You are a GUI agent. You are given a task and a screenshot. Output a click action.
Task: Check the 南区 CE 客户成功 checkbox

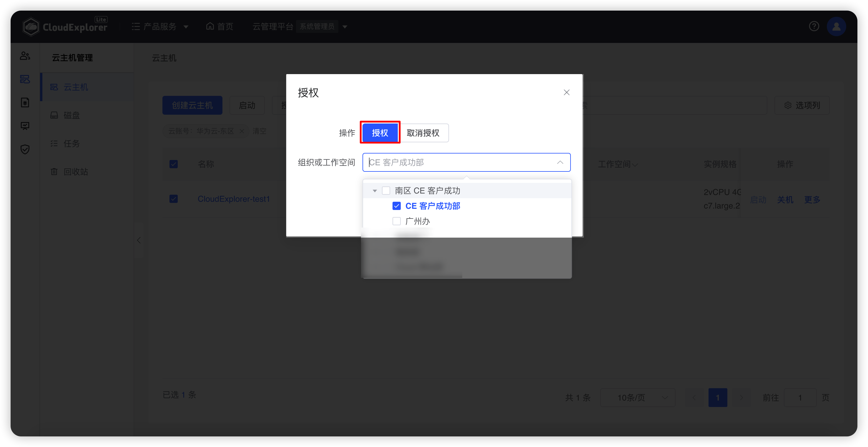pyautogui.click(x=386, y=190)
